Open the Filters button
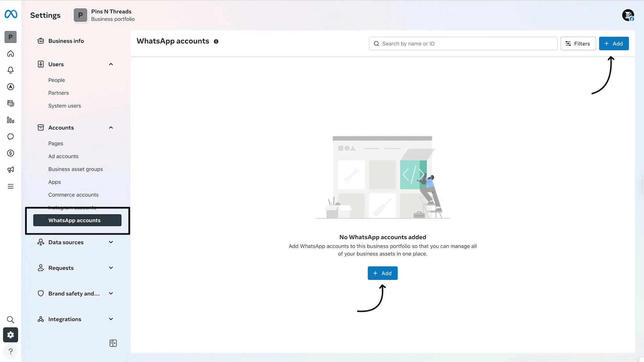Screen dimensions: 644x362 coord(578,43)
